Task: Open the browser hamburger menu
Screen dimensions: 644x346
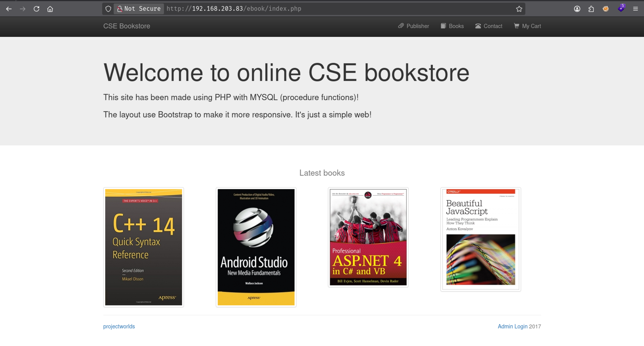Action: point(636,9)
